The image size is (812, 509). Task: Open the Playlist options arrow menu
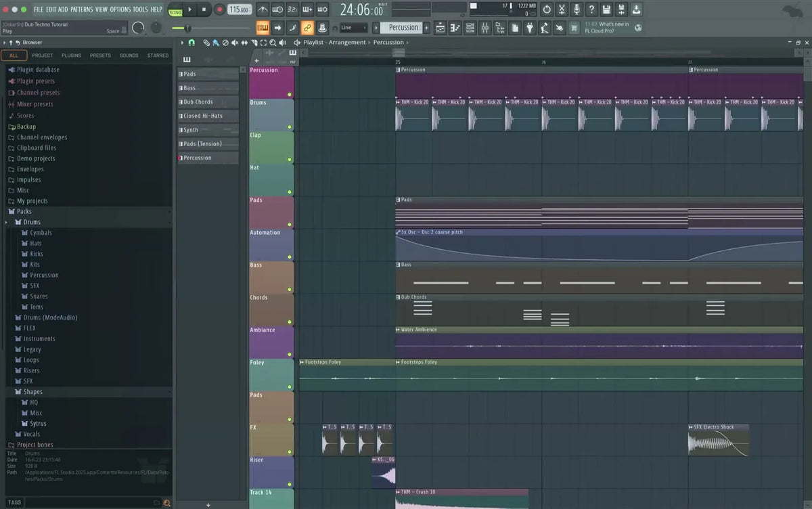[x=182, y=43]
